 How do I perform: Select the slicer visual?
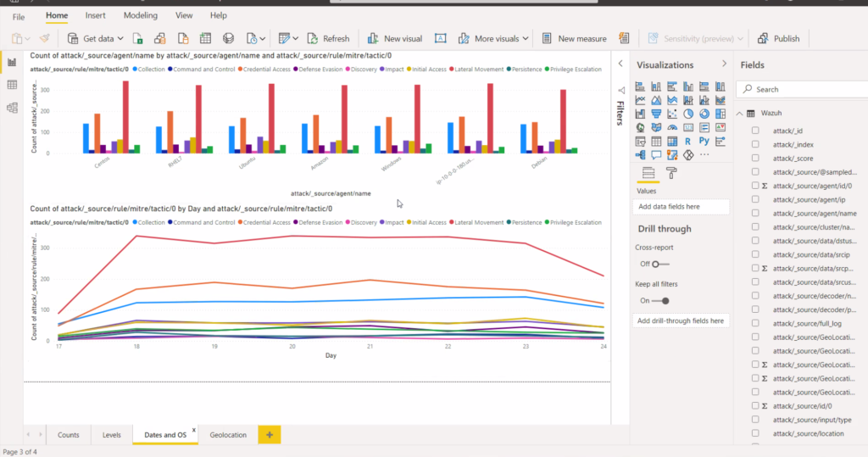click(640, 142)
